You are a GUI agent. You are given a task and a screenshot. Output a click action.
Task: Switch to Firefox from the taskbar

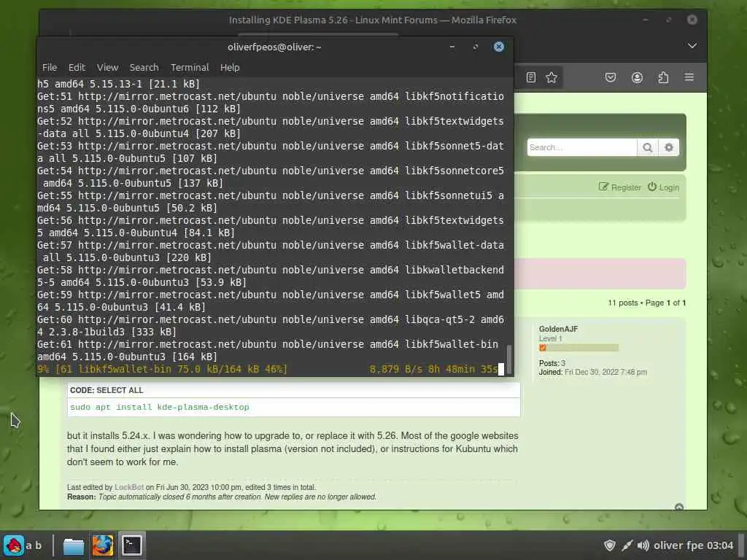102,545
